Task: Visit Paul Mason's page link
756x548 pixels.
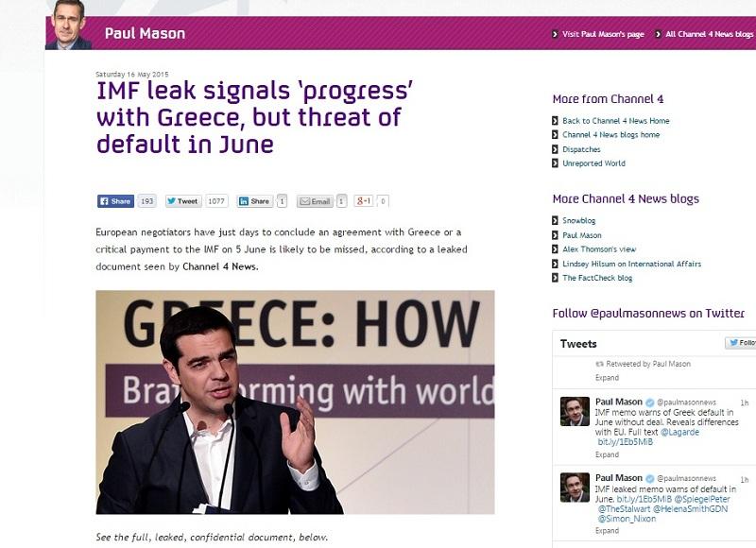Action: click(x=603, y=34)
